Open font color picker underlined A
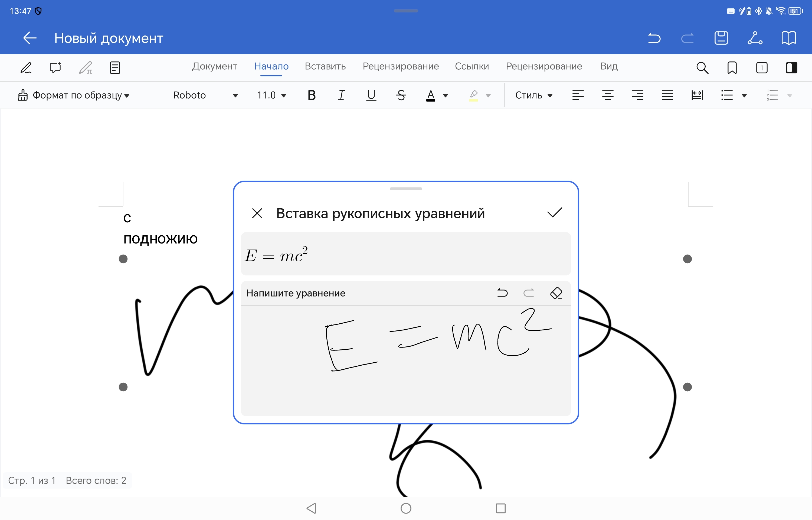812x520 pixels. point(431,95)
